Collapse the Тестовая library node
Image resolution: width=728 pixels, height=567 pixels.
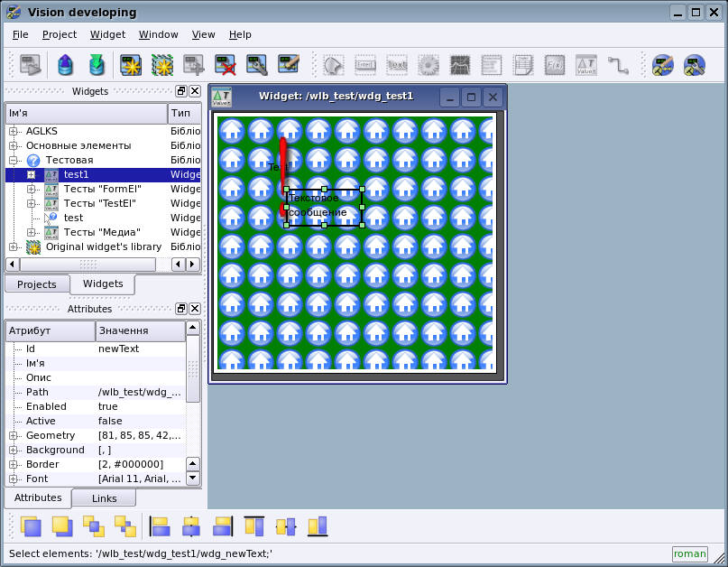click(x=14, y=160)
